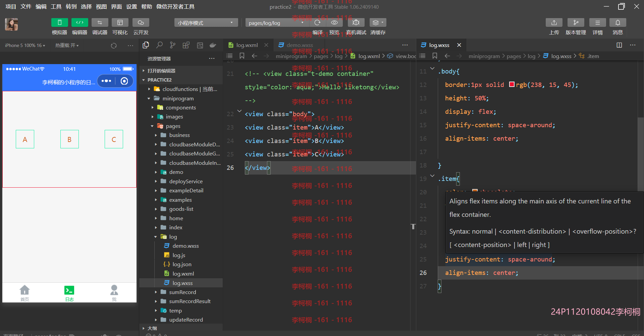Switch to the log.wxml tab
This screenshot has height=336, width=644.
click(x=247, y=45)
